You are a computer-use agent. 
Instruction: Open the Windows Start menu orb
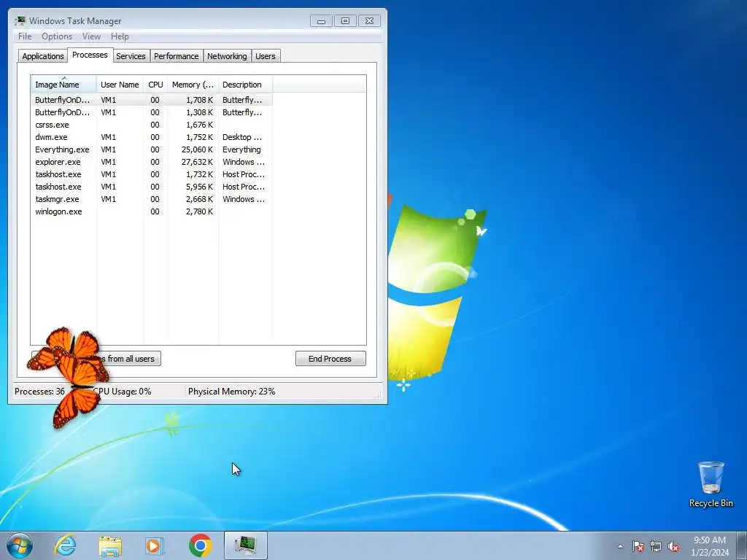click(x=20, y=545)
